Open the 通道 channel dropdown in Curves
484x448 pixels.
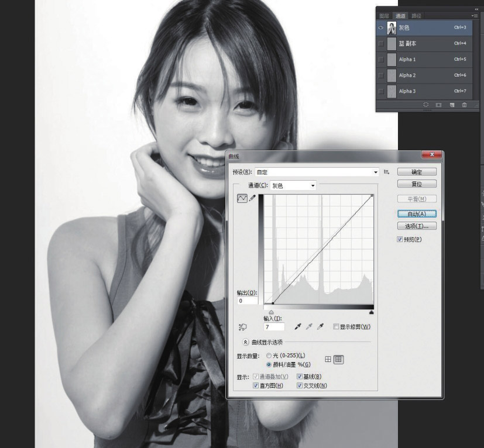313,185
